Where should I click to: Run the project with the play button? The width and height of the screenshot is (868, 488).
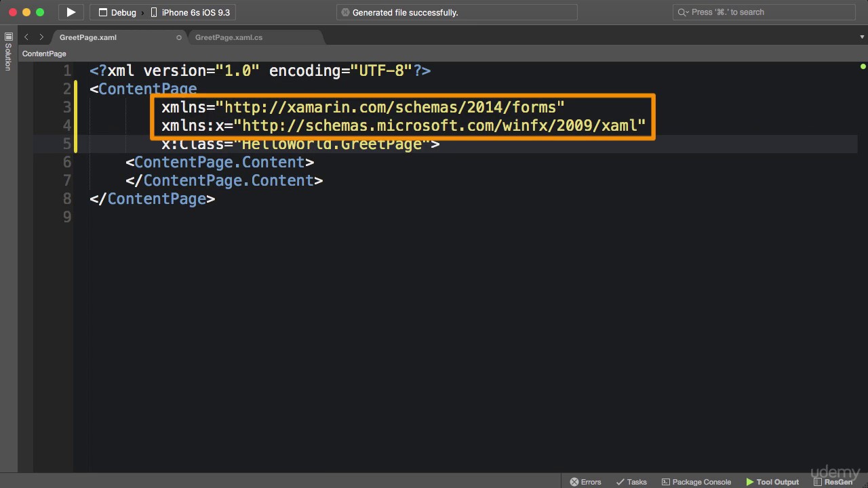point(71,12)
